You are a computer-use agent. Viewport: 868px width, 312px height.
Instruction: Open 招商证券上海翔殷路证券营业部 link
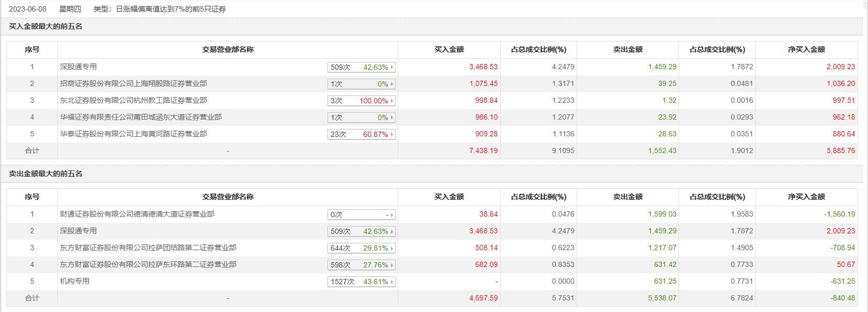133,83
